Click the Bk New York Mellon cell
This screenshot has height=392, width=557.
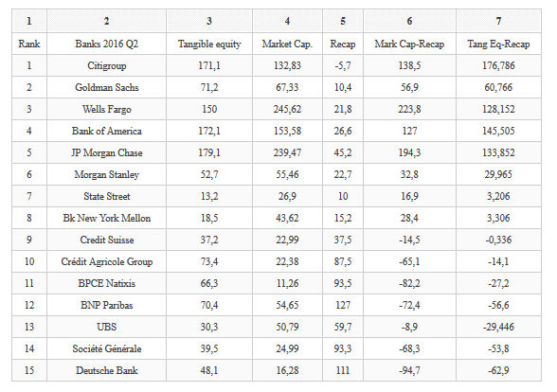click(106, 218)
